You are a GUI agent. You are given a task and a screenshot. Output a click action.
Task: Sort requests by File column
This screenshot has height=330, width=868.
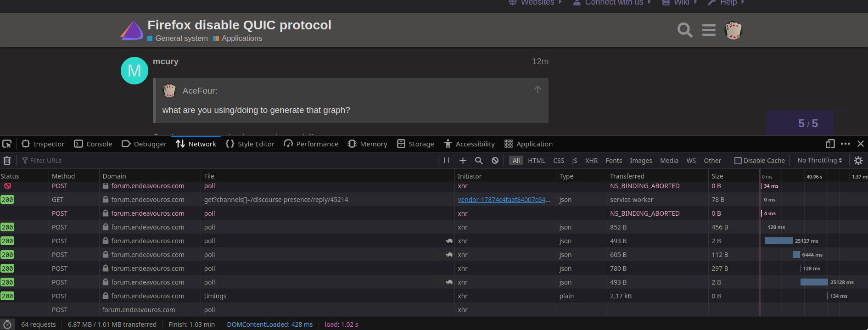(x=328, y=176)
